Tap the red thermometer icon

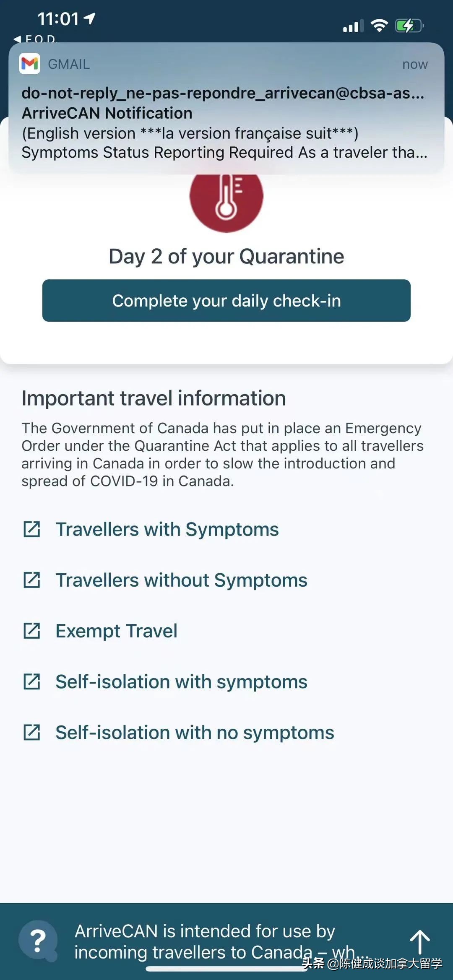(x=226, y=197)
